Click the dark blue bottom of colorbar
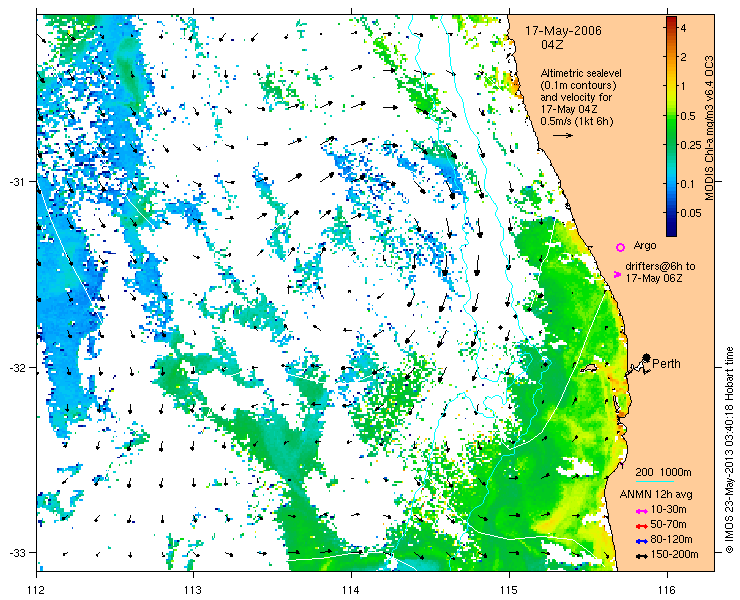Image resolution: width=740 pixels, height=600 pixels. tap(672, 231)
